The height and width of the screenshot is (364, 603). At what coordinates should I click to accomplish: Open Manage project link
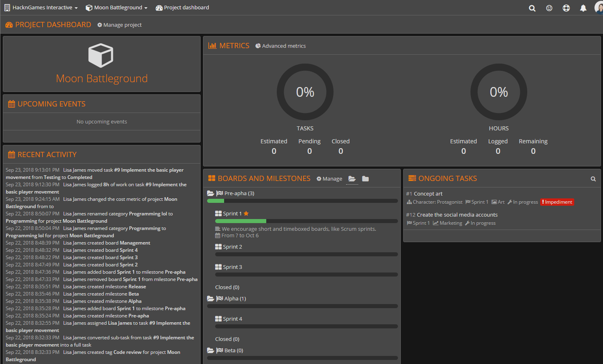[x=120, y=25]
